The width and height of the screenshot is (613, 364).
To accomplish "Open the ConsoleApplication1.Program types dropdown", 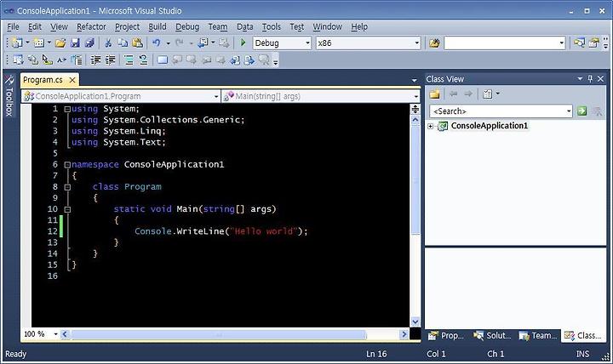I will point(216,96).
